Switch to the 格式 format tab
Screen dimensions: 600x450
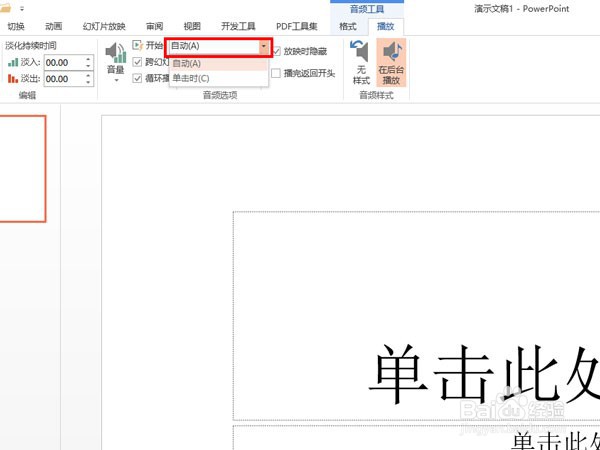(x=348, y=26)
